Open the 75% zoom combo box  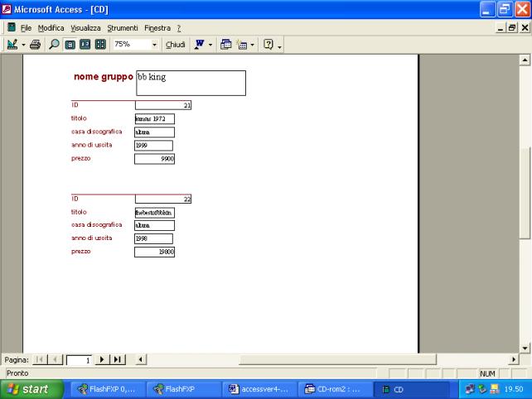point(136,45)
